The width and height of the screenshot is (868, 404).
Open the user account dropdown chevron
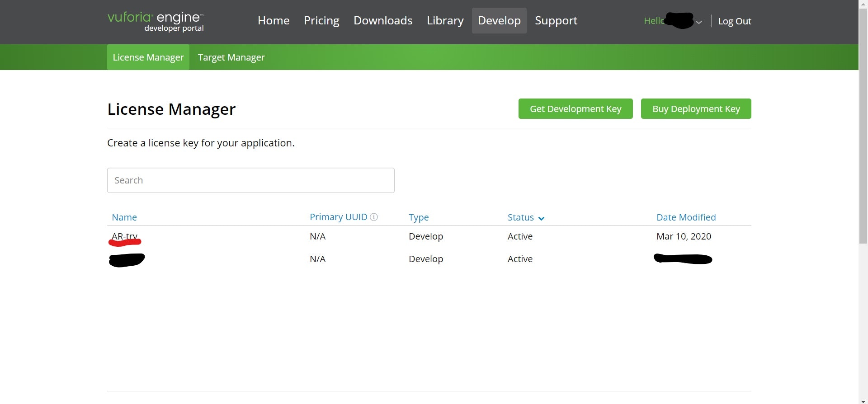coord(699,22)
